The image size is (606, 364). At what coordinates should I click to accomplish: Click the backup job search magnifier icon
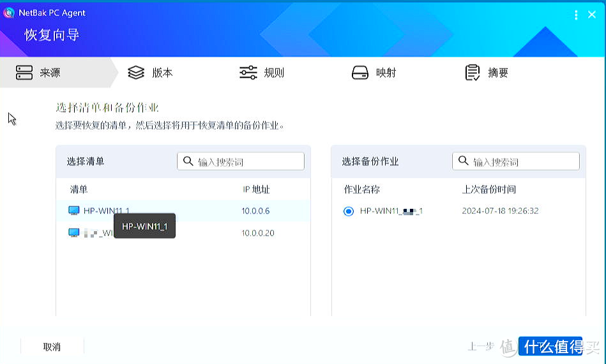(464, 160)
